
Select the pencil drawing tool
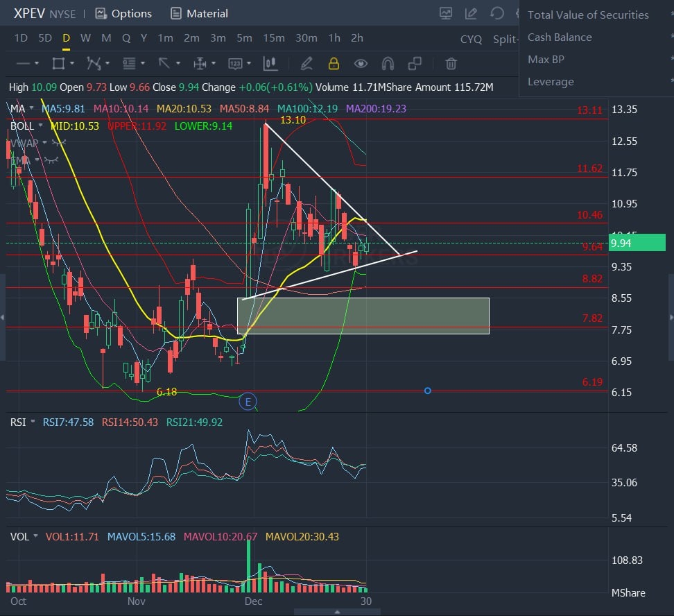click(x=306, y=64)
